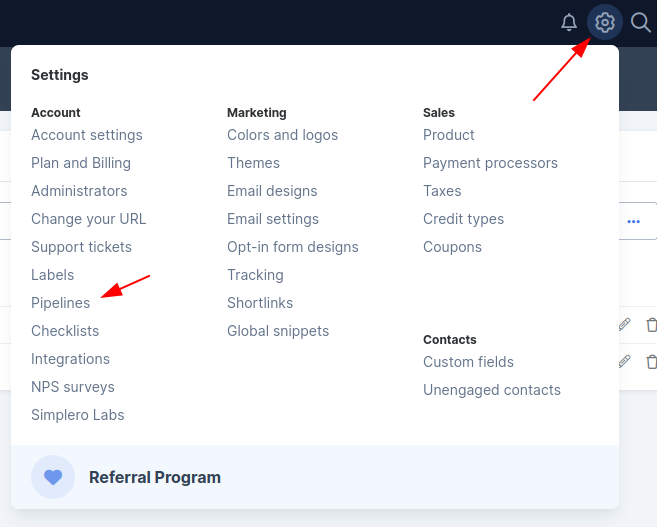Click the upper trash delete icon
This screenshot has height=527, width=657.
651,325
